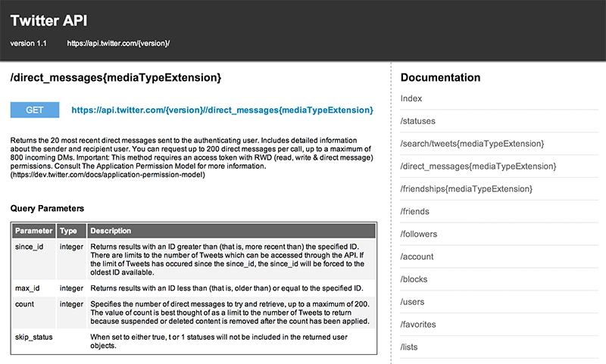
Task: Click the count description text
Action: point(230,313)
